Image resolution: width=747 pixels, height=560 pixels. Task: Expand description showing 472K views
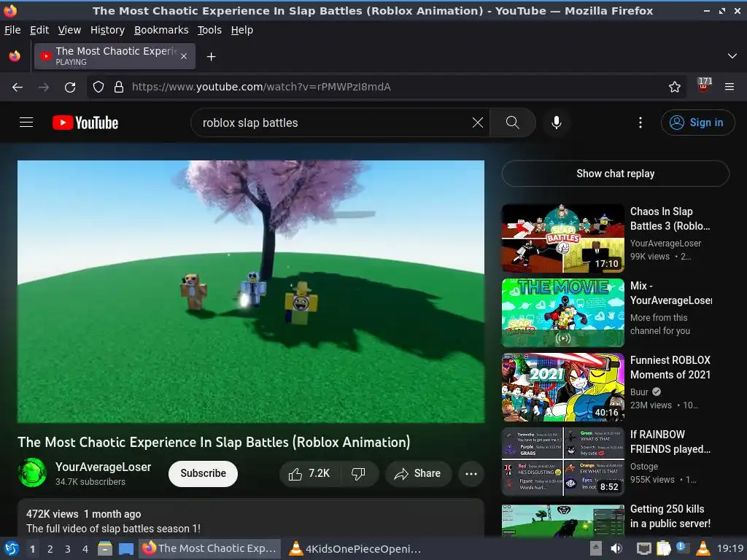(251, 519)
